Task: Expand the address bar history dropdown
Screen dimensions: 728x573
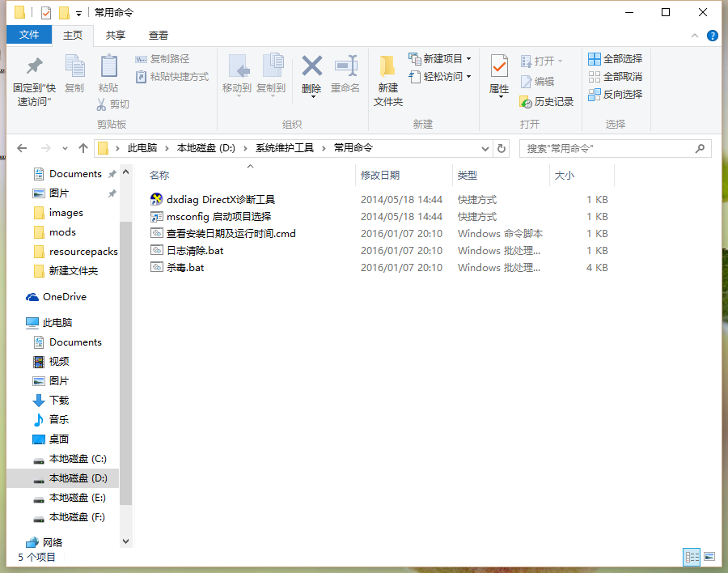Action: coord(485,149)
